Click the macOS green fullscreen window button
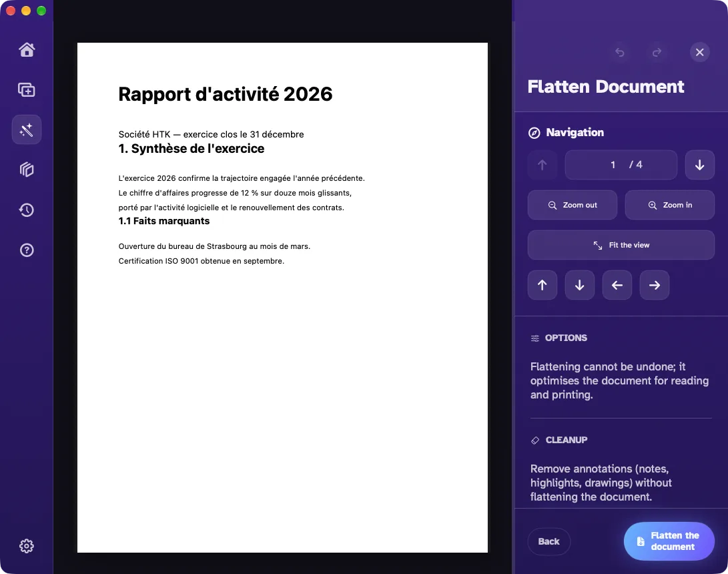The width and height of the screenshot is (728, 574). tap(41, 11)
